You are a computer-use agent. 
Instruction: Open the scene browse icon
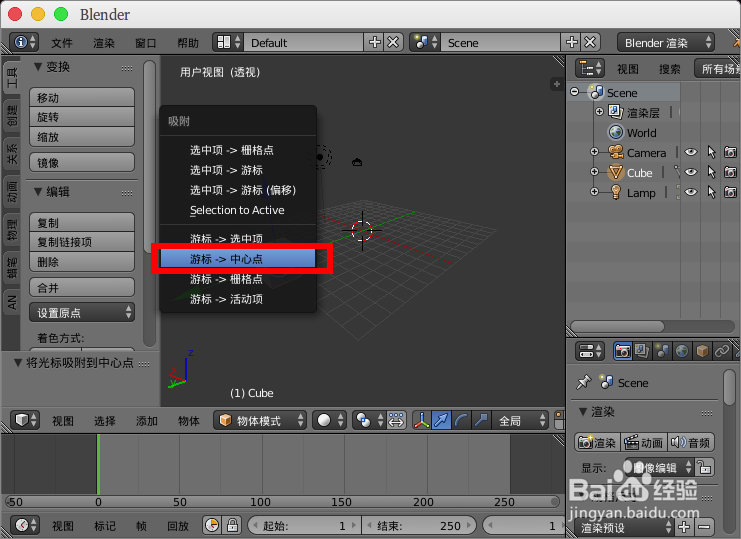425,43
